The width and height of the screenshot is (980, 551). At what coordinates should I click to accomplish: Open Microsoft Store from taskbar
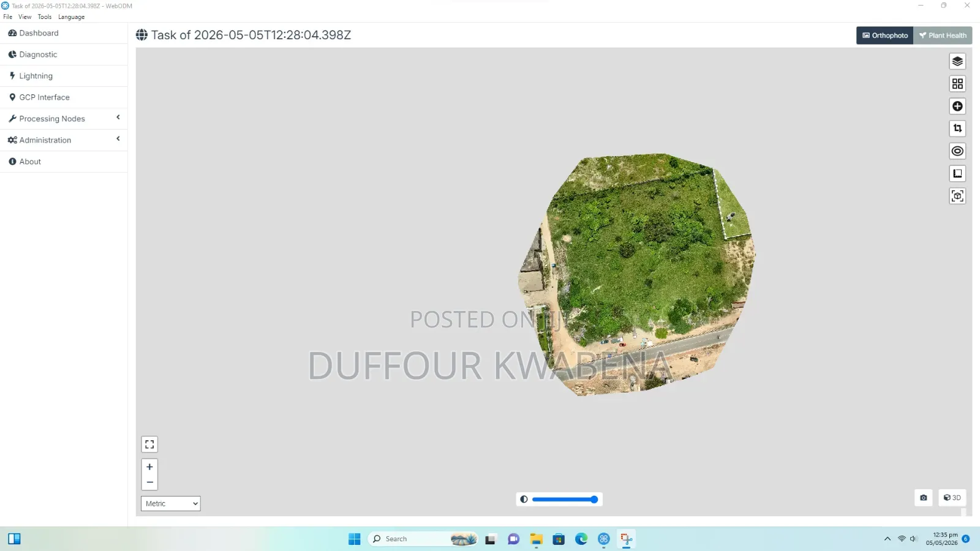pyautogui.click(x=559, y=539)
